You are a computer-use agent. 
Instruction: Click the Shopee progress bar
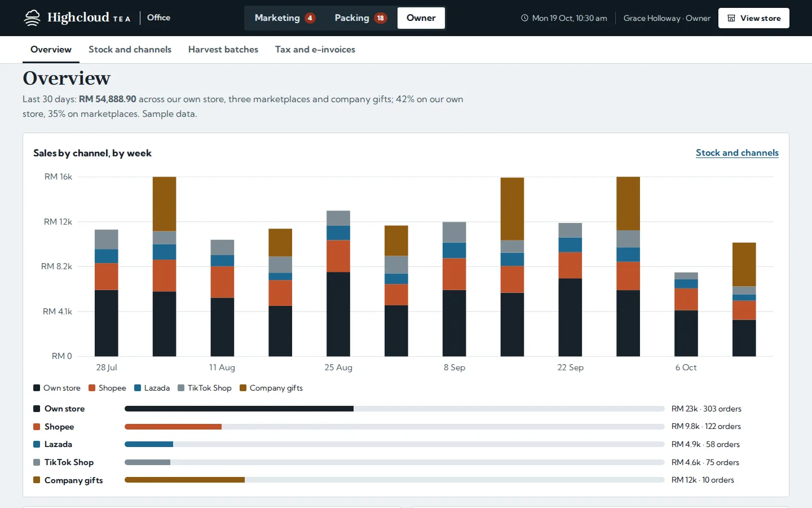click(395, 427)
